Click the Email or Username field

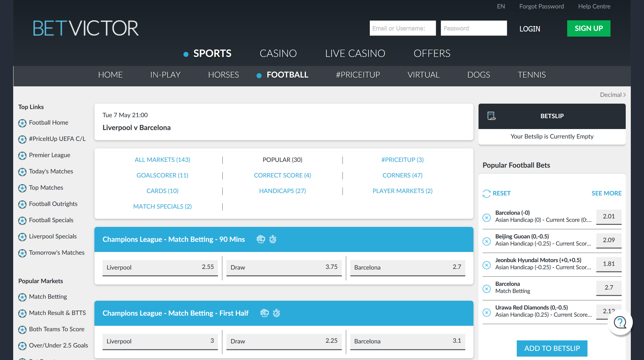pos(403,28)
